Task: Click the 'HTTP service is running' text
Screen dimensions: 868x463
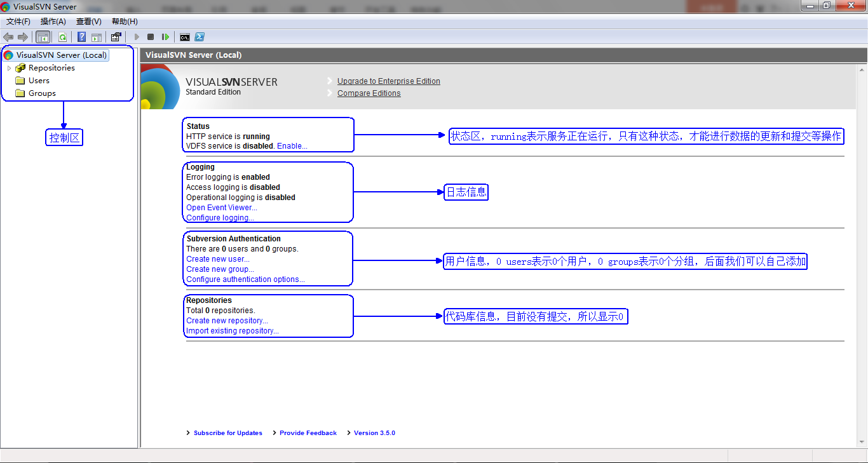Action: coord(228,137)
